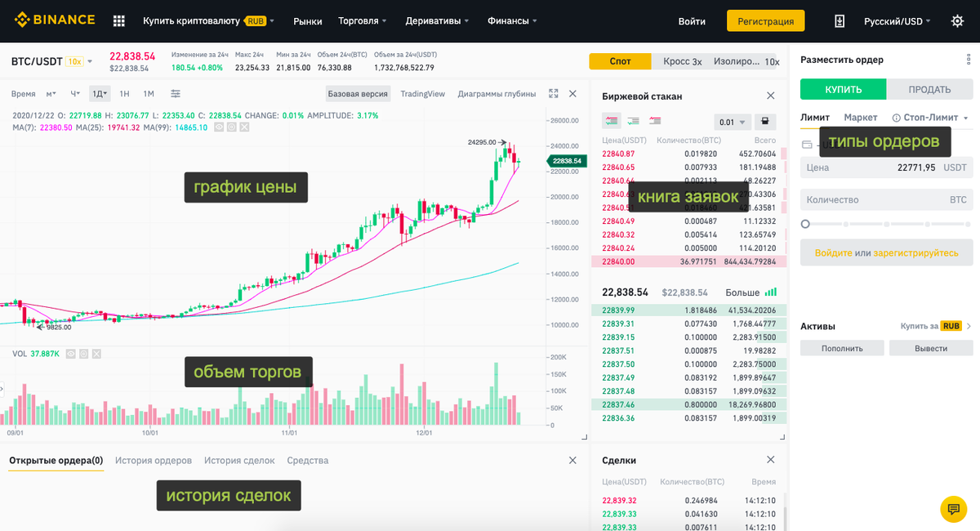Open the indicator settings sliders icon

pyautogui.click(x=176, y=93)
